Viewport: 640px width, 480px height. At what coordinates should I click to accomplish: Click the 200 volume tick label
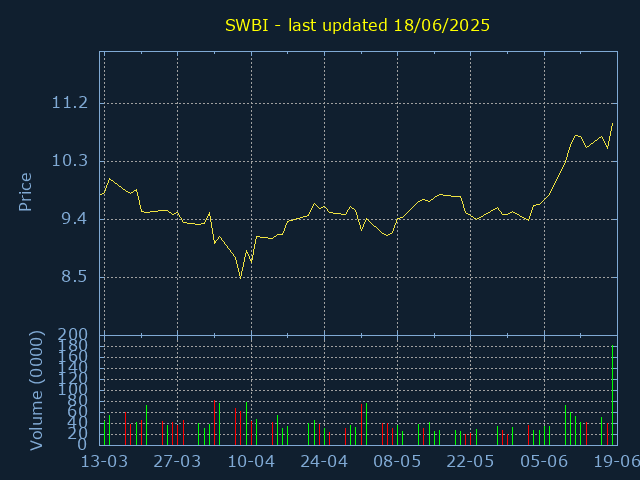tap(73, 335)
